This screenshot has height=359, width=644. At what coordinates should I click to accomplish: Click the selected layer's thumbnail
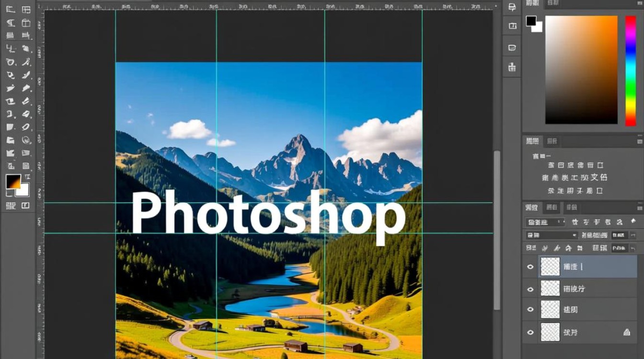click(550, 267)
